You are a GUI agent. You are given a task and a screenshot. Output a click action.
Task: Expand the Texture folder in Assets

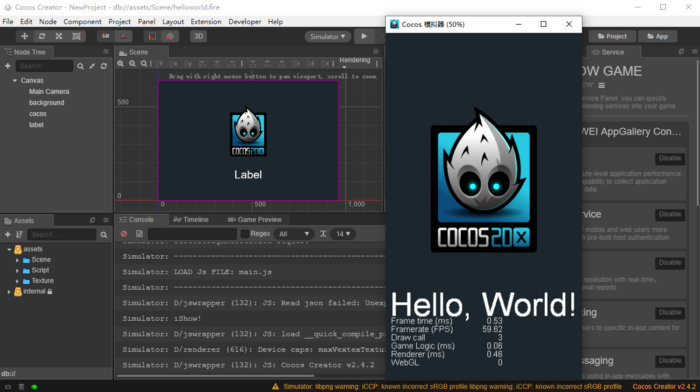point(17,281)
